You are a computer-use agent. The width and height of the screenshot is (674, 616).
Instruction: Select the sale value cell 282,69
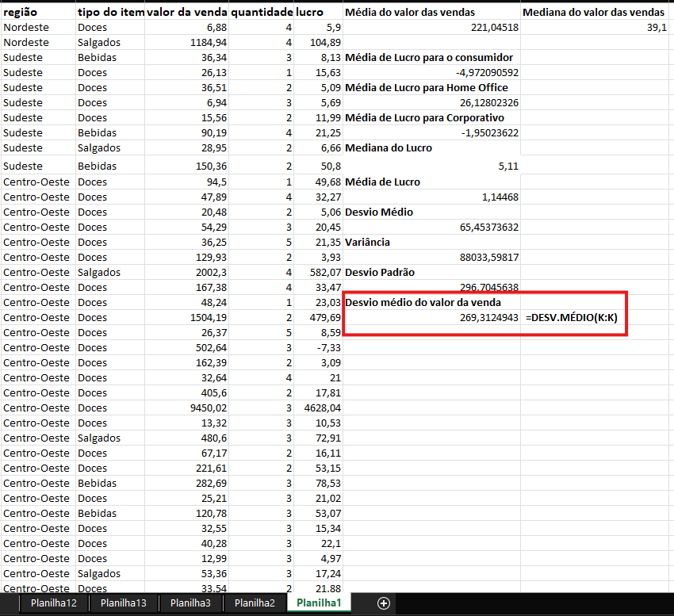(x=186, y=483)
